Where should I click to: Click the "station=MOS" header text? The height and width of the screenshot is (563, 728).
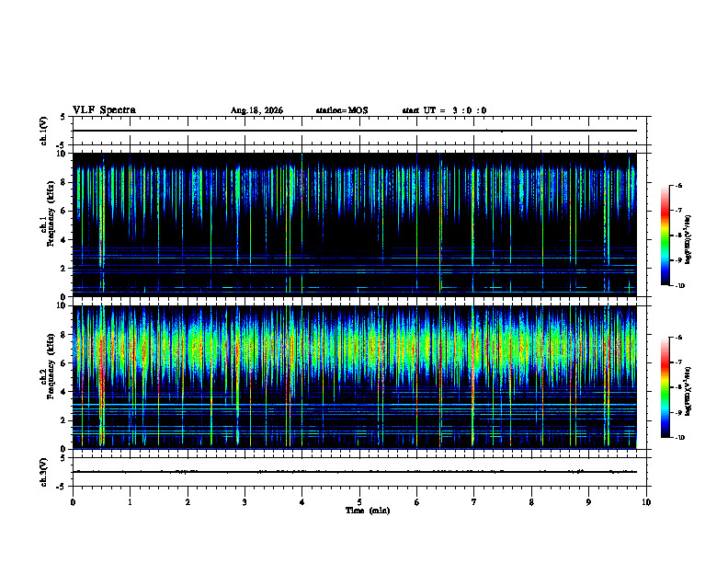[x=342, y=110]
